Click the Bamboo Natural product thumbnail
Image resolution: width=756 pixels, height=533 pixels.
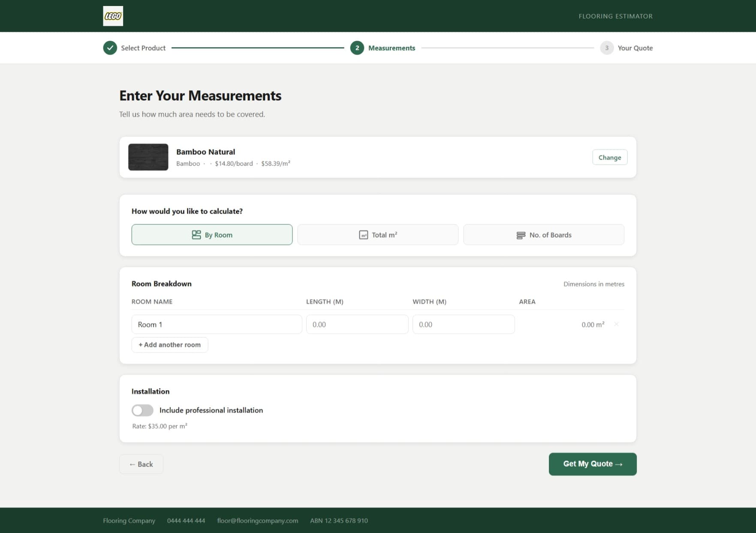[148, 157]
